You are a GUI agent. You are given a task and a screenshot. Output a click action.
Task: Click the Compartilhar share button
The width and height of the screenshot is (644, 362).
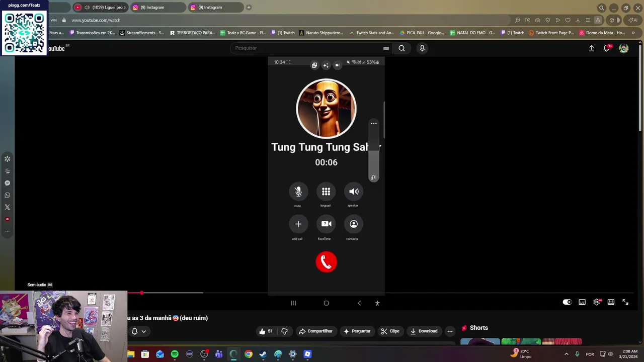[x=315, y=331]
